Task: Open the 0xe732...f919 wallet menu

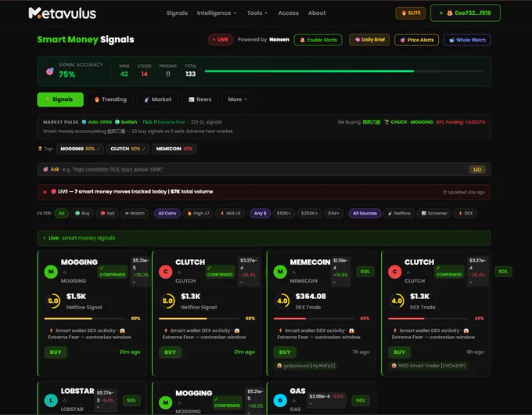Action: (465, 13)
